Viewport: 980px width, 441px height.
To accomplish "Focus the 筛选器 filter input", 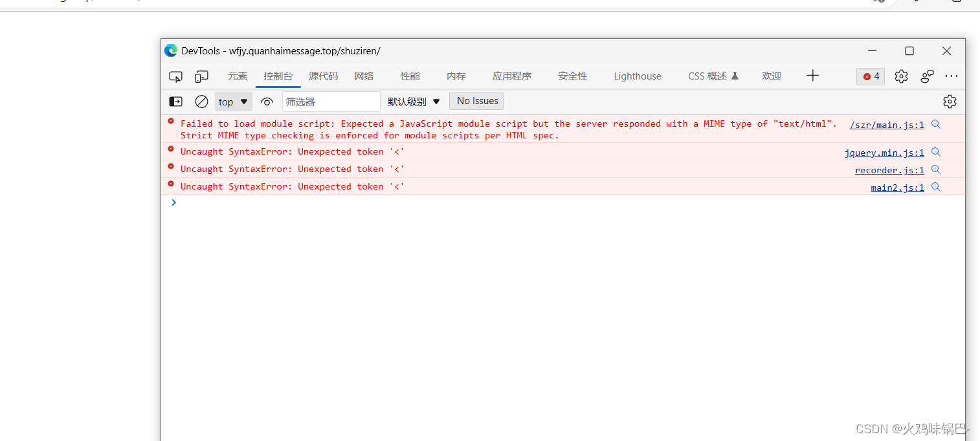I will [x=331, y=102].
